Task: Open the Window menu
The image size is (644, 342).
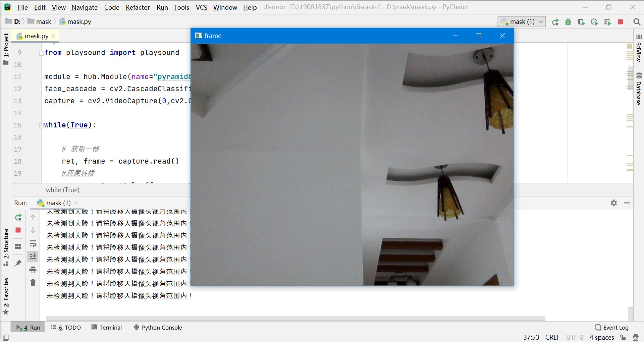Action: (x=225, y=7)
